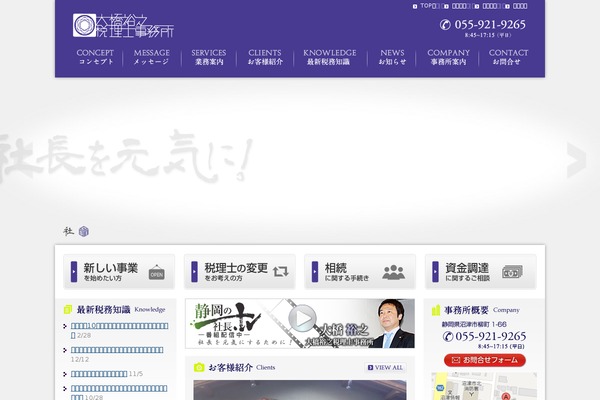Go to SERVICES 業務案内 page
Viewport: 600px width, 400px height.
coord(209,57)
